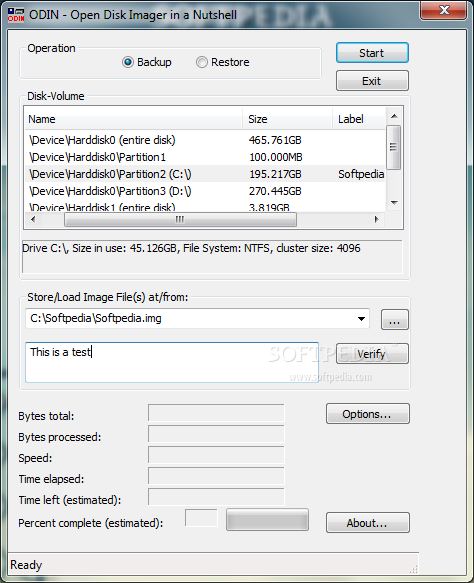
Task: Expand the image file path dropdown
Action: pos(361,319)
